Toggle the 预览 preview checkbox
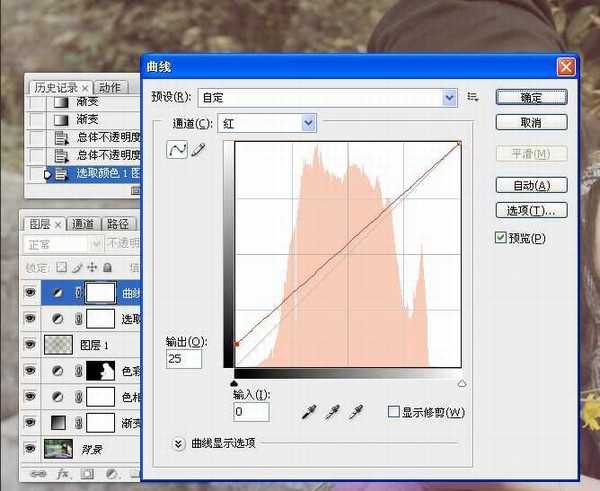Viewport: 600px width, 491px height. pos(501,238)
